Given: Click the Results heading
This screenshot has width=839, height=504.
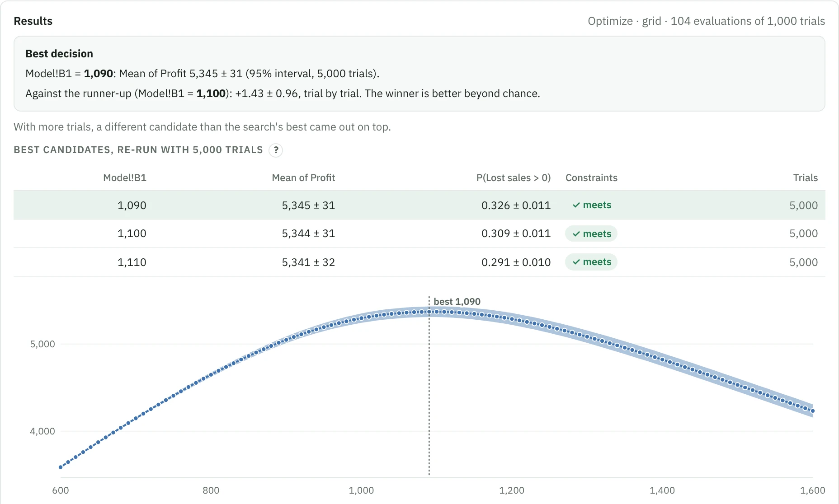Looking at the screenshot, I should [x=33, y=21].
